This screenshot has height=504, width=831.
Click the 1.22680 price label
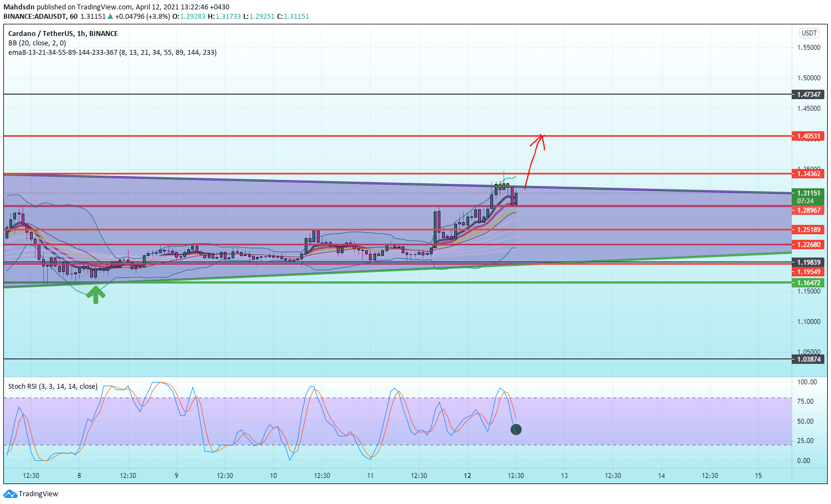click(808, 245)
